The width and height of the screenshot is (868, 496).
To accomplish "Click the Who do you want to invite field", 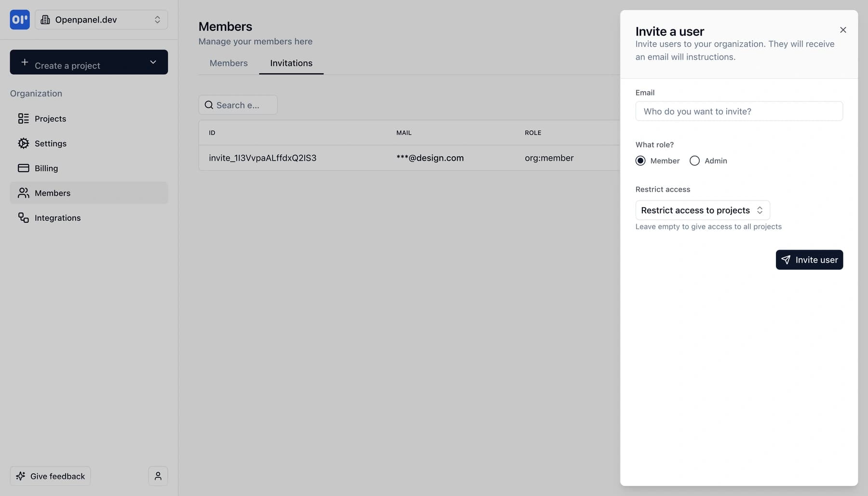I will (739, 111).
